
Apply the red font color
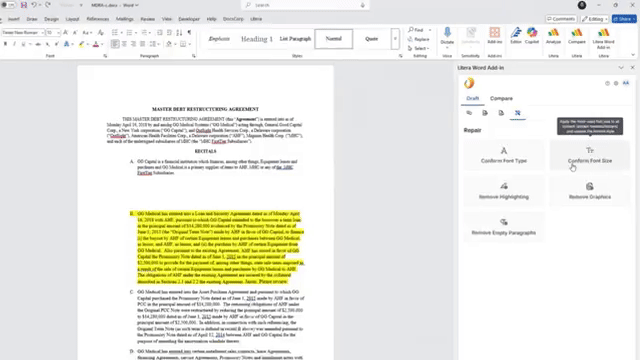96,44
